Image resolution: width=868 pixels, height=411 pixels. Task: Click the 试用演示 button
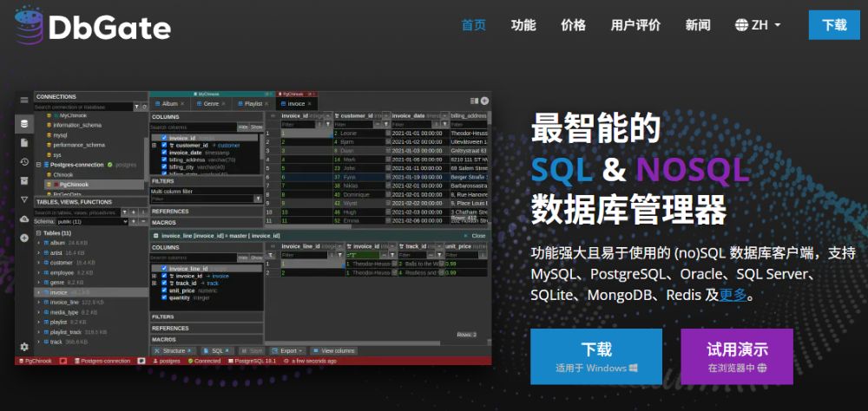(x=737, y=356)
